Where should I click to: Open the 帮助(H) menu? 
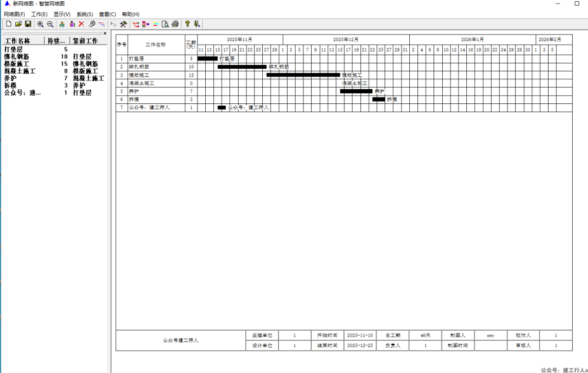click(x=131, y=14)
